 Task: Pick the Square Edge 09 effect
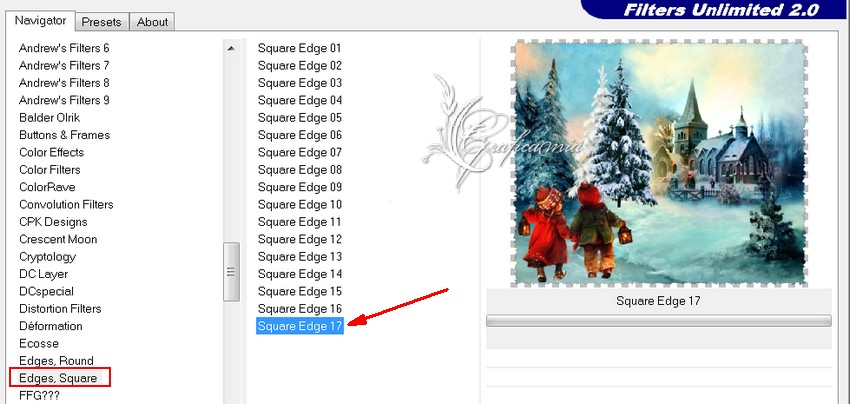click(x=300, y=187)
